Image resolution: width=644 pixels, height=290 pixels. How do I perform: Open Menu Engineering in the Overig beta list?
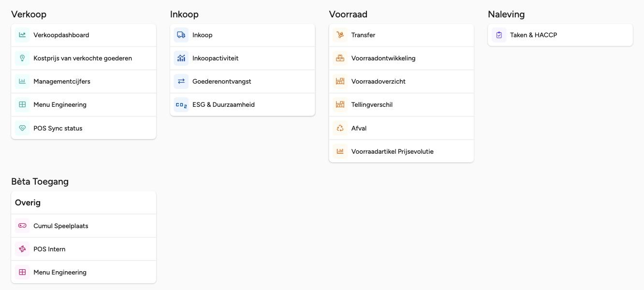click(x=84, y=272)
